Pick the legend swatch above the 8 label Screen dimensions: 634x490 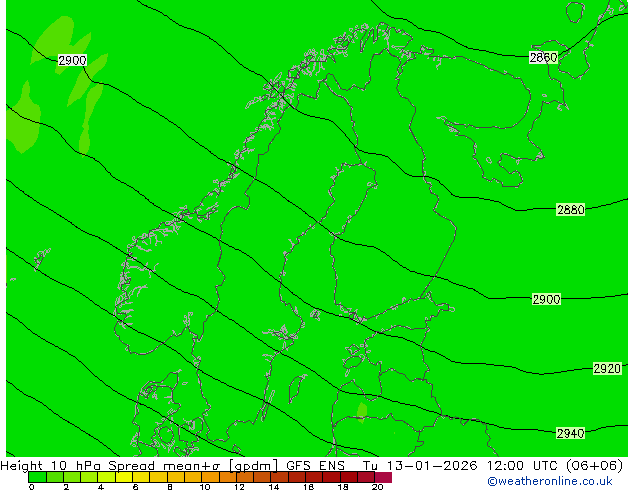(176, 477)
